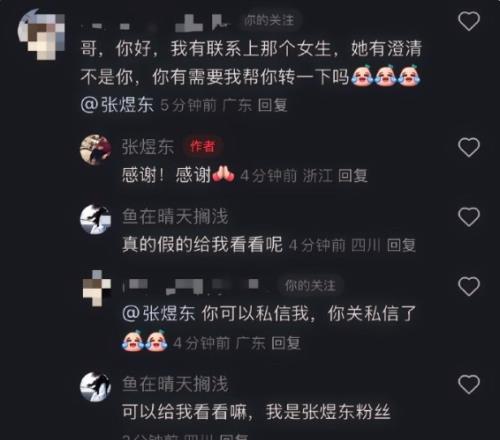Open first 鱼在晴天搁浅 username
This screenshot has width=500, height=440.
[175, 217]
